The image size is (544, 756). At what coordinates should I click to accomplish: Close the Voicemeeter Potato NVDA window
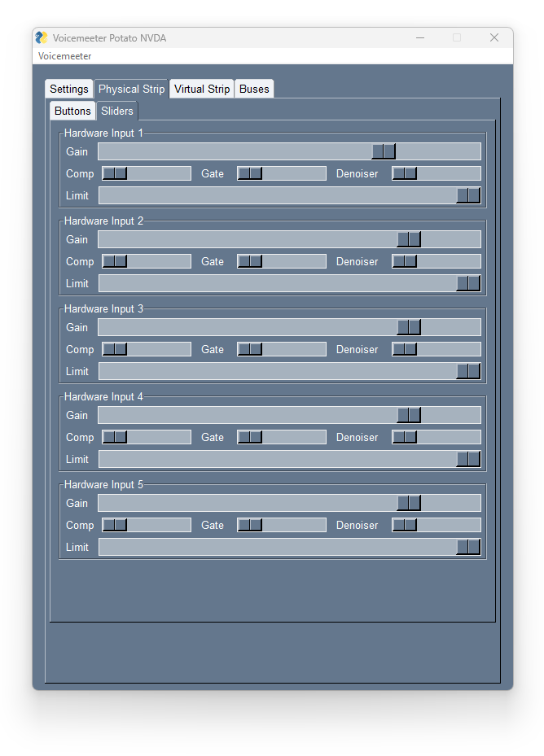[x=494, y=37]
